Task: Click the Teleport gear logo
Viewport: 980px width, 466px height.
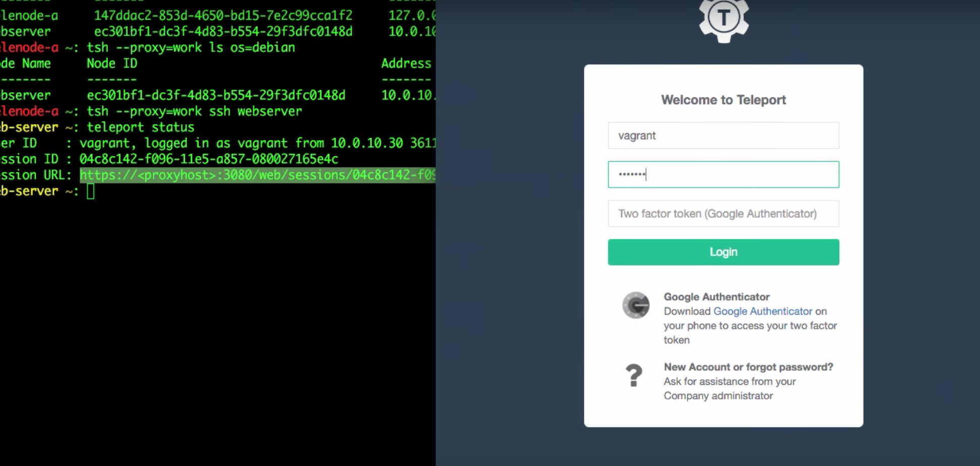Action: coord(724,20)
